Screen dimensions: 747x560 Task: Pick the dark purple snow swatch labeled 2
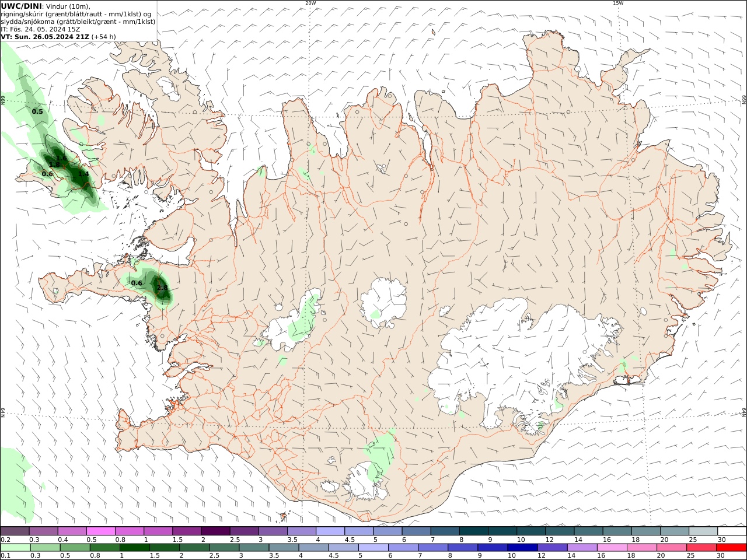pyautogui.click(x=215, y=531)
